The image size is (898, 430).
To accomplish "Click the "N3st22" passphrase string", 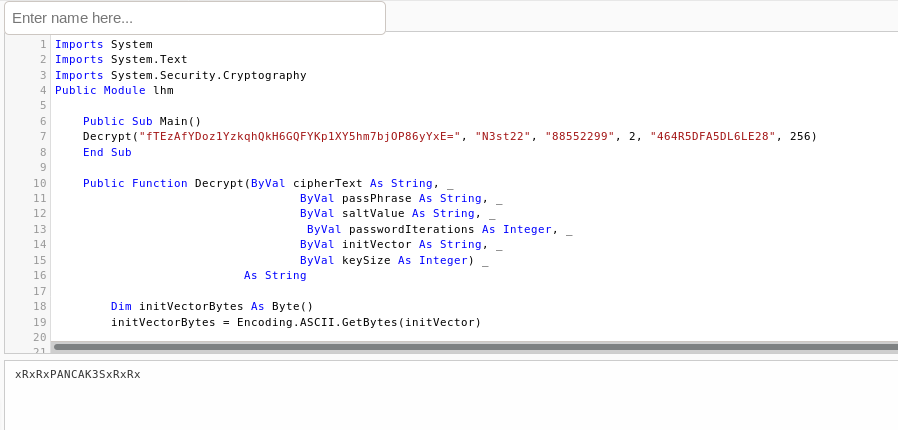I will (503, 136).
